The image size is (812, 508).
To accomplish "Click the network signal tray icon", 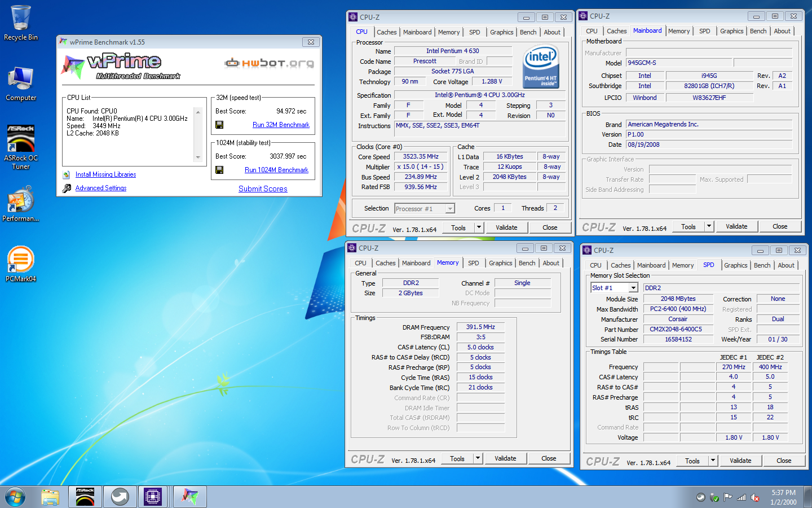I will coord(742,498).
